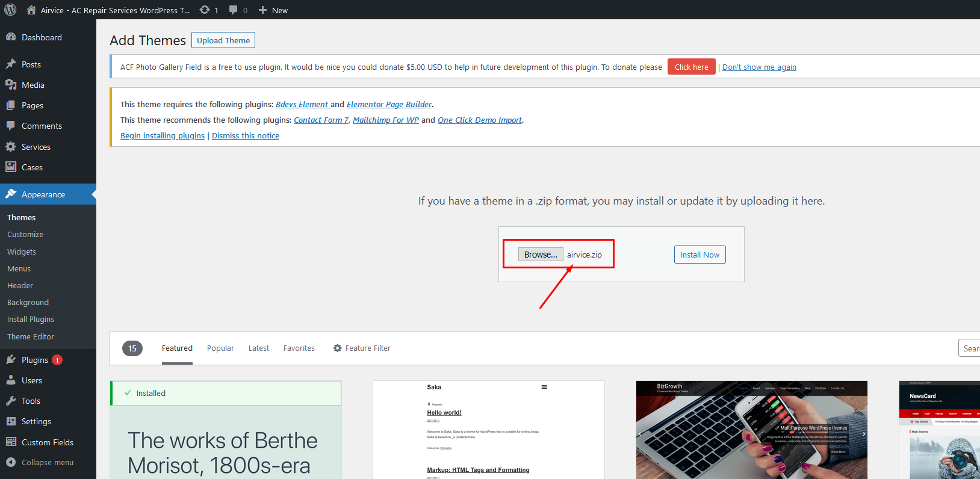Click the theme search input field
Screen dimensions: 980x479
pyautogui.click(x=969, y=348)
